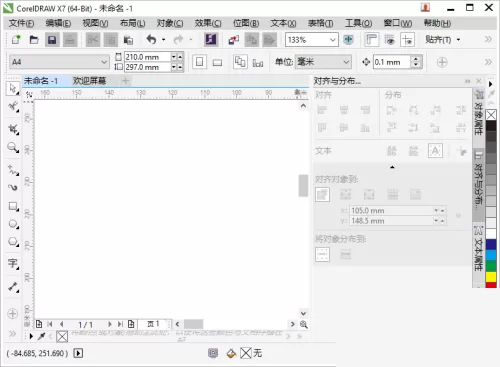This screenshot has width=500, height=367.
Task: Click New document icon
Action: tap(16, 40)
